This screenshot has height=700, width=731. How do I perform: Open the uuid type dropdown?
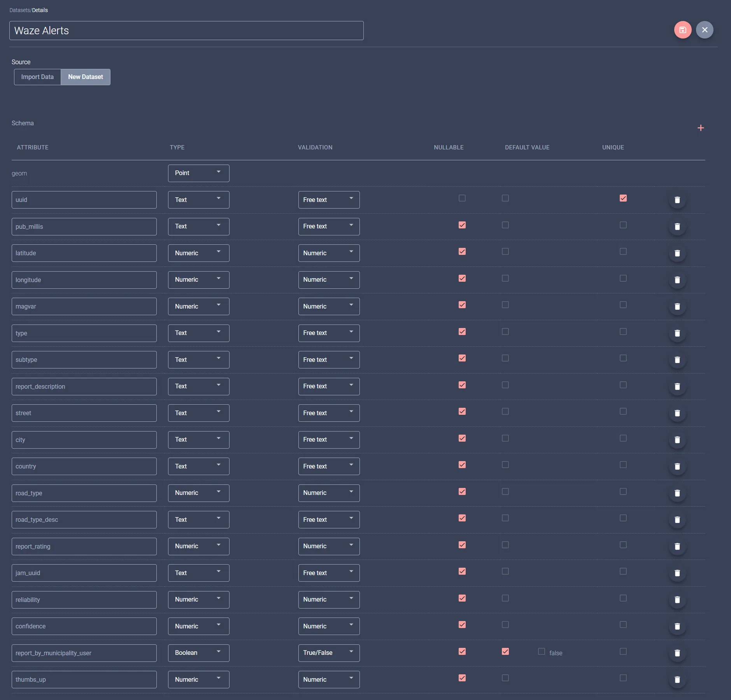pos(198,200)
